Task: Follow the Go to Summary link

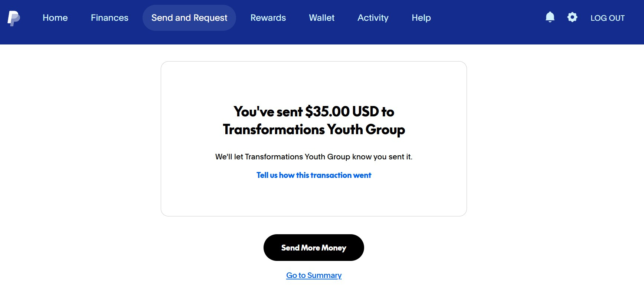Action: [314, 275]
